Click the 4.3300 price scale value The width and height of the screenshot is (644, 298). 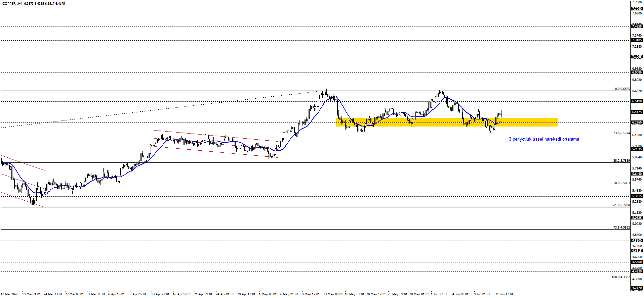[637, 279]
